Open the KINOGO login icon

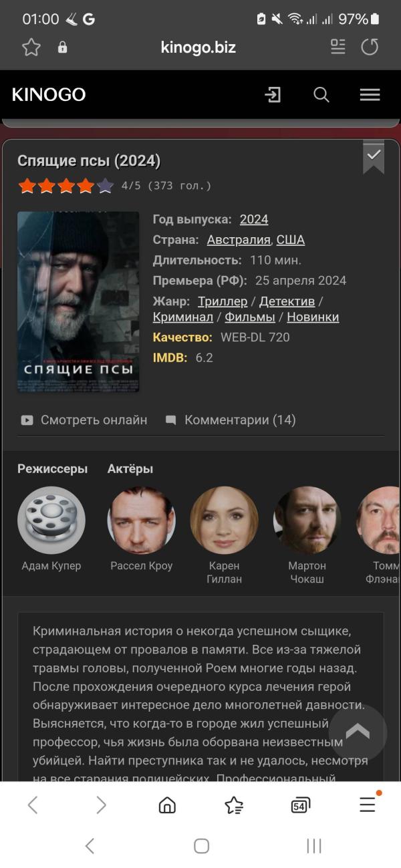click(x=273, y=95)
